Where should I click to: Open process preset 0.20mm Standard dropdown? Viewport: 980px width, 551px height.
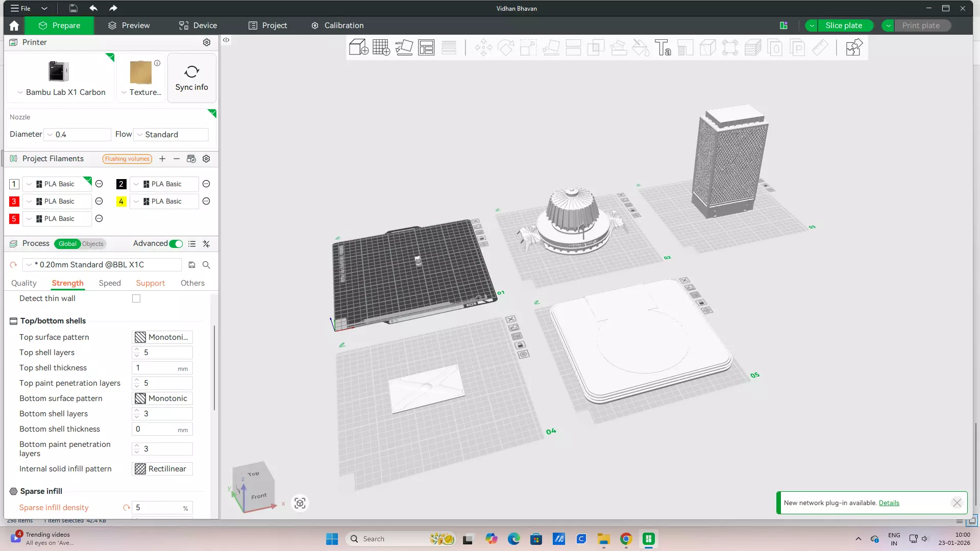pos(102,265)
